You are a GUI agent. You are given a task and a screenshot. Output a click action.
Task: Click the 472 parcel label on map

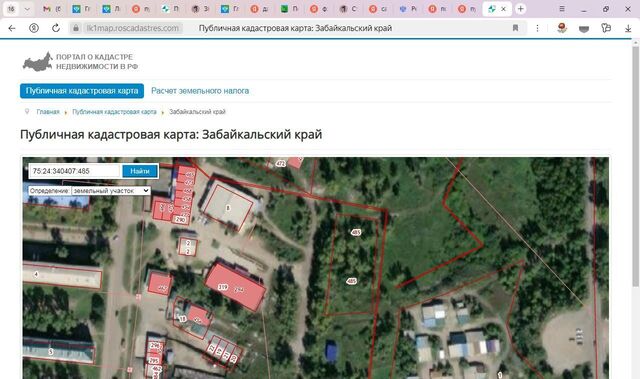280,164
